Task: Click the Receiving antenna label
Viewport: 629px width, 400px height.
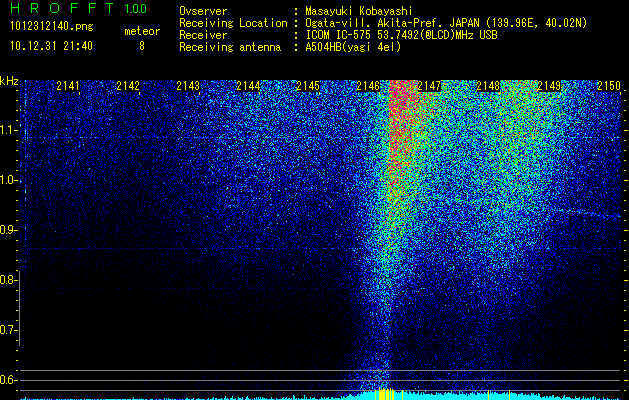Action: (x=230, y=47)
